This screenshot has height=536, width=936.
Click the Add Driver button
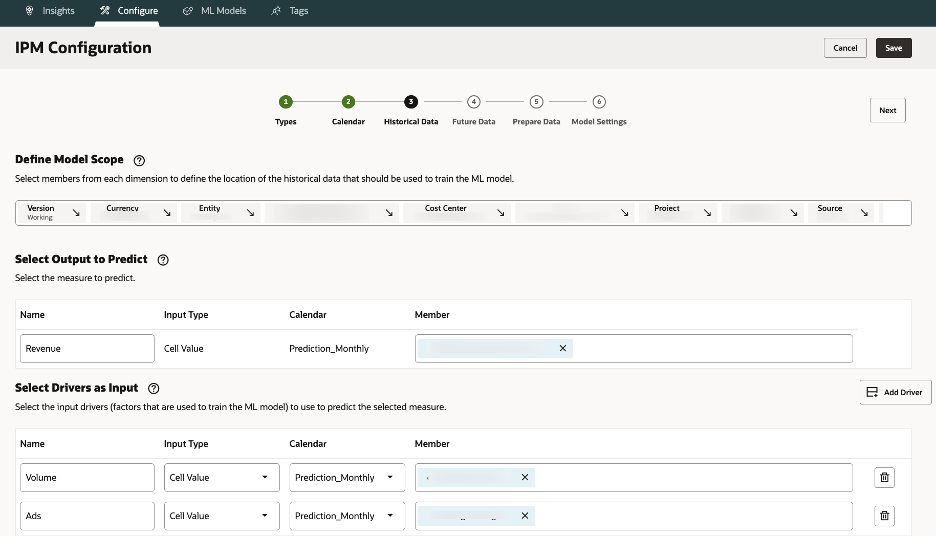click(x=895, y=393)
